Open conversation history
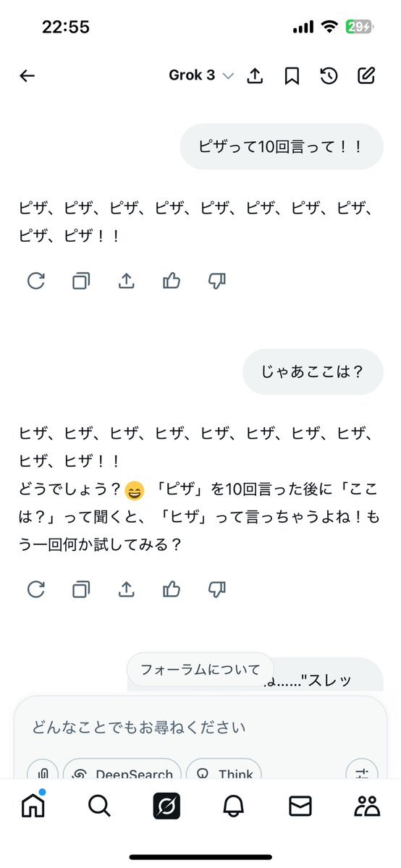 click(x=329, y=76)
